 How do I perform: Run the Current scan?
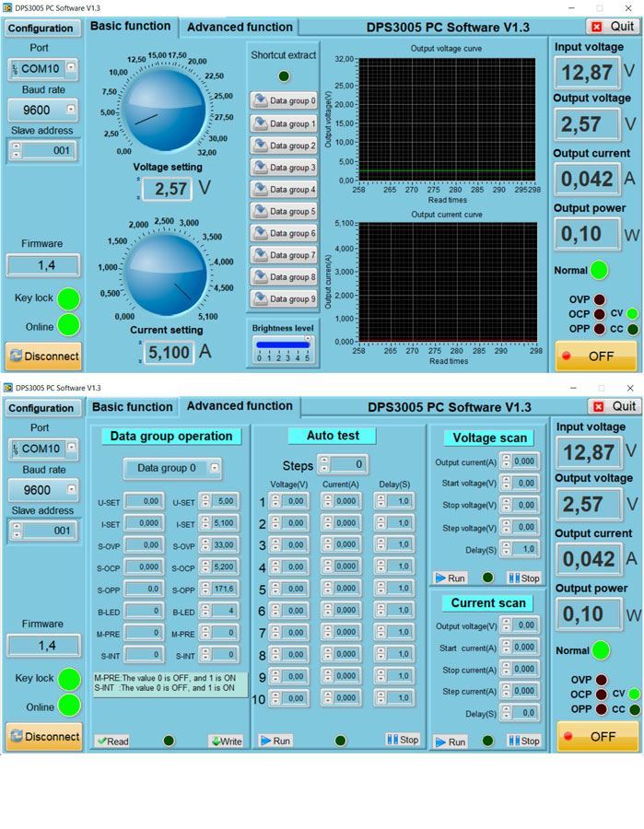450,741
